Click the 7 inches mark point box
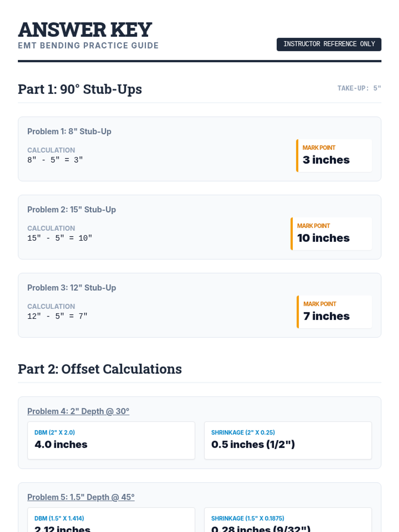The height and width of the screenshot is (532, 399). (334, 312)
